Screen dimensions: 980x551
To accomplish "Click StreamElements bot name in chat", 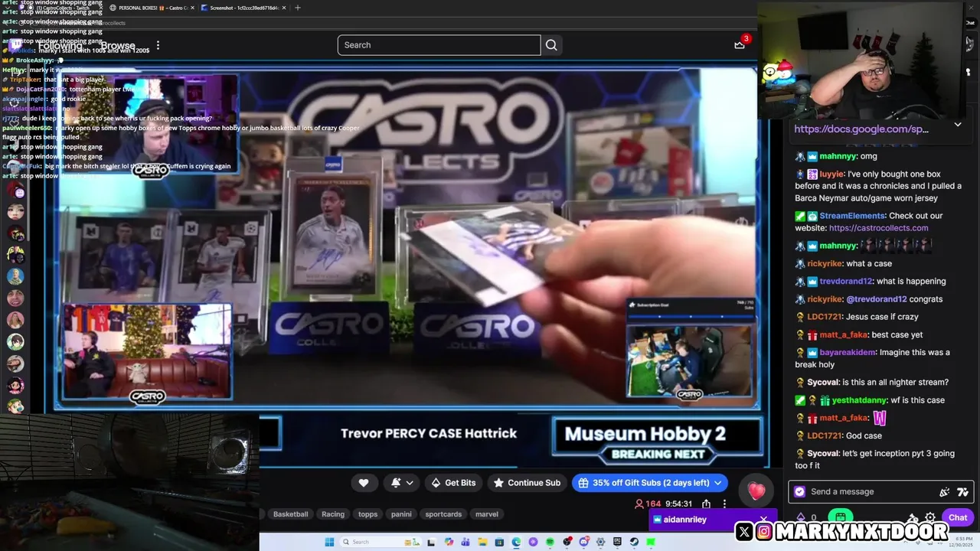I will 853,216.
